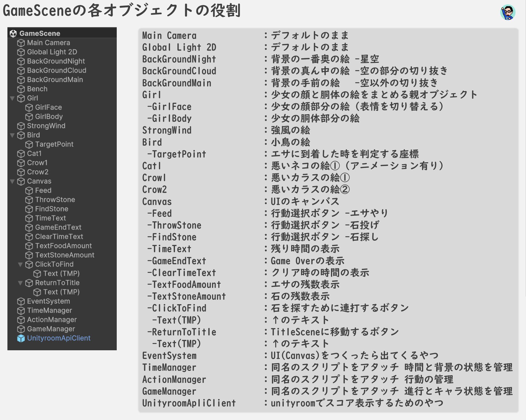The width and height of the screenshot is (526, 420).
Task: Click the cube icon beside EventSystem
Action: (x=21, y=301)
